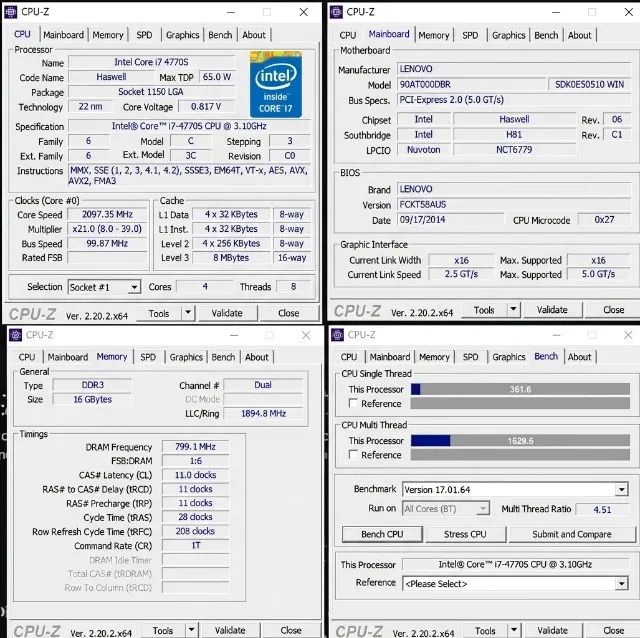The image size is (640, 638).
Task: Open Tools dropdown arrow in top-right Mainboard window
Action: click(x=513, y=309)
